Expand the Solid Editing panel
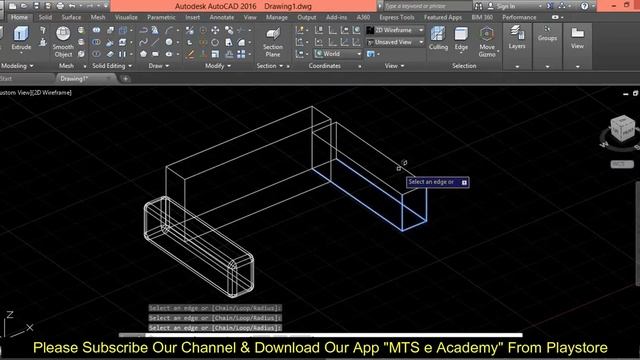This screenshot has height=360, width=640. coord(112,66)
